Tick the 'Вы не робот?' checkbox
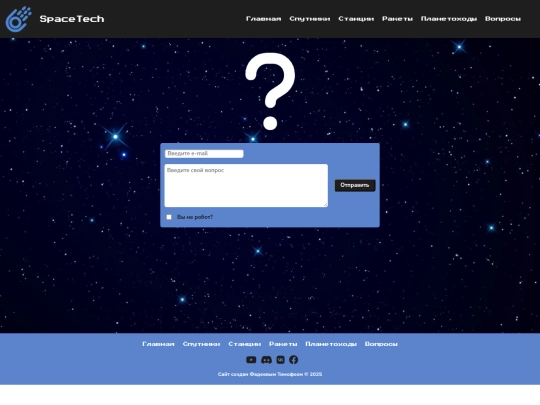Viewport: 540px width, 405px height. pyautogui.click(x=169, y=217)
